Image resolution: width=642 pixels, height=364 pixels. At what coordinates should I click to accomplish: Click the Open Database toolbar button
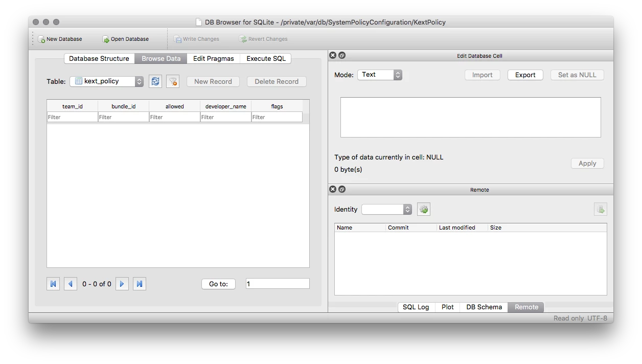click(125, 39)
